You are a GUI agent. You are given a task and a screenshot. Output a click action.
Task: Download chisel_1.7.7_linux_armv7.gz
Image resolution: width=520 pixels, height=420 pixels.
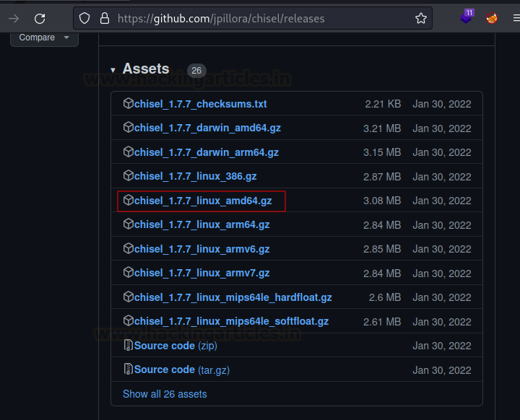(202, 274)
